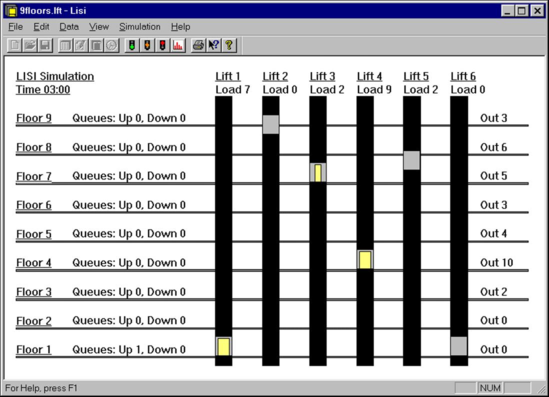The image size is (549, 397).
Task: Open the Simulation menu
Action: [x=140, y=27]
